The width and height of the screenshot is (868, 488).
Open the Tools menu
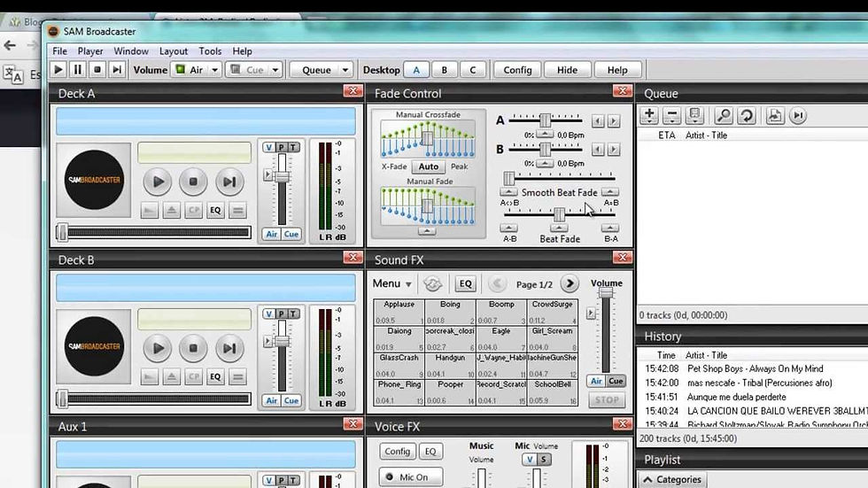click(211, 50)
